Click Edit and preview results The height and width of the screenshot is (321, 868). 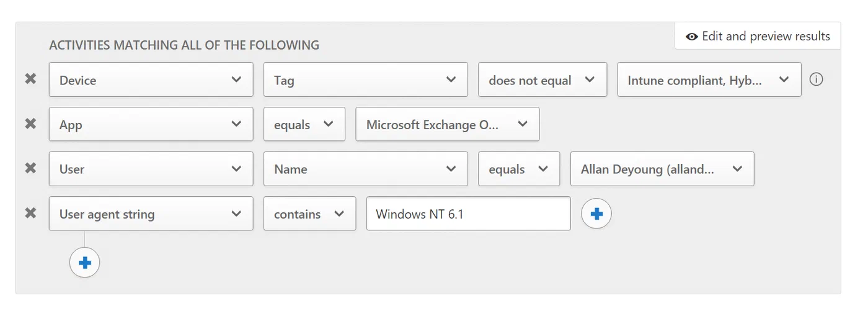pyautogui.click(x=758, y=36)
